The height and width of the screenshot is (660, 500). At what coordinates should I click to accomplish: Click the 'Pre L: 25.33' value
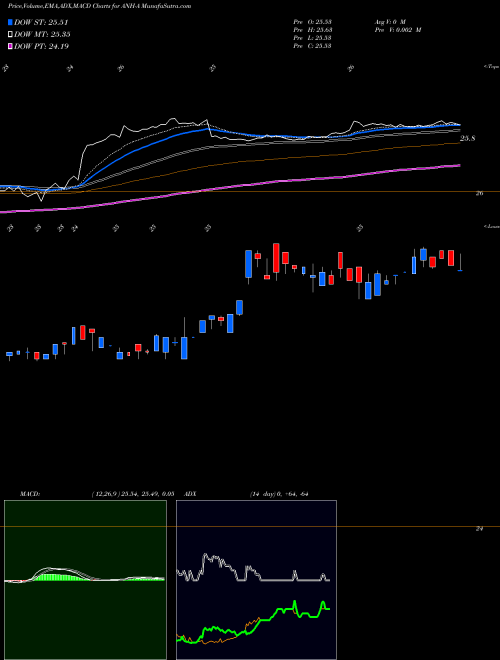[x=312, y=38]
